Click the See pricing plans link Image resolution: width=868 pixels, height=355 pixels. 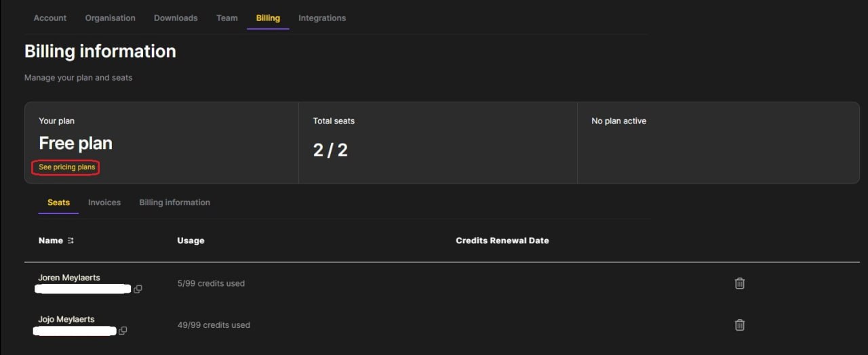67,167
